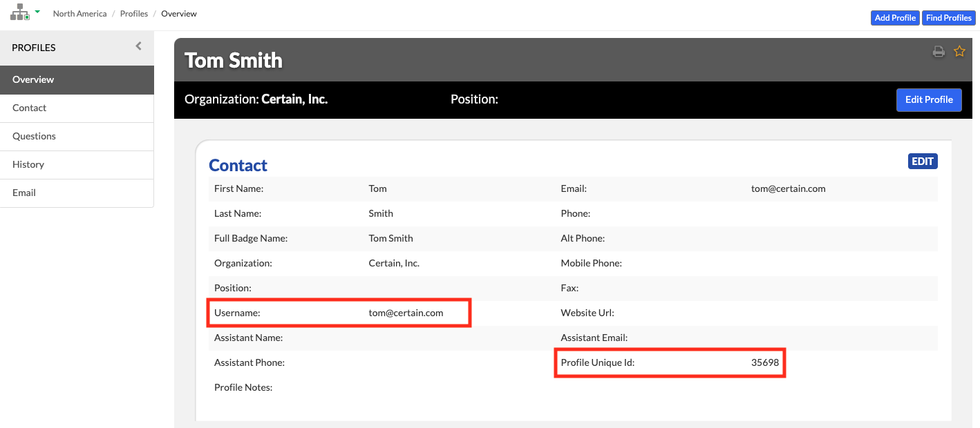The width and height of the screenshot is (980, 428).
Task: Click the PROFILES sidebar header
Action: pos(34,48)
